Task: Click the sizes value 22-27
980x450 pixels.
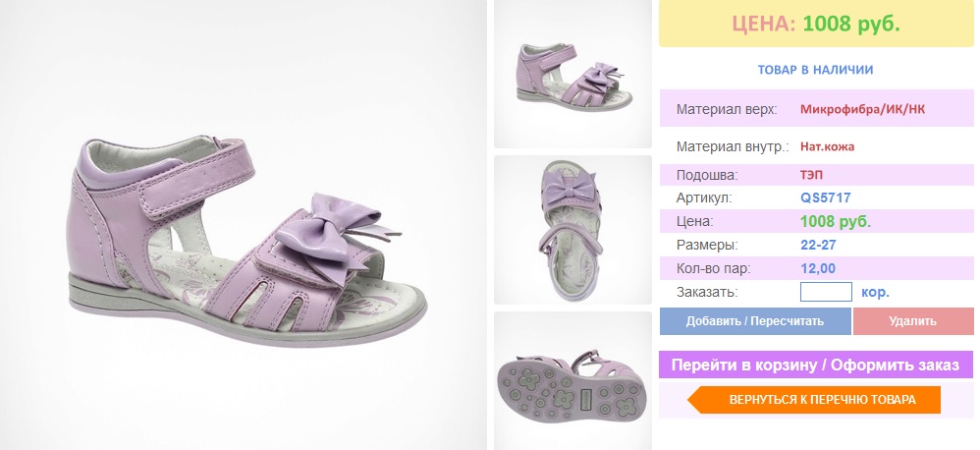Action: tap(818, 245)
